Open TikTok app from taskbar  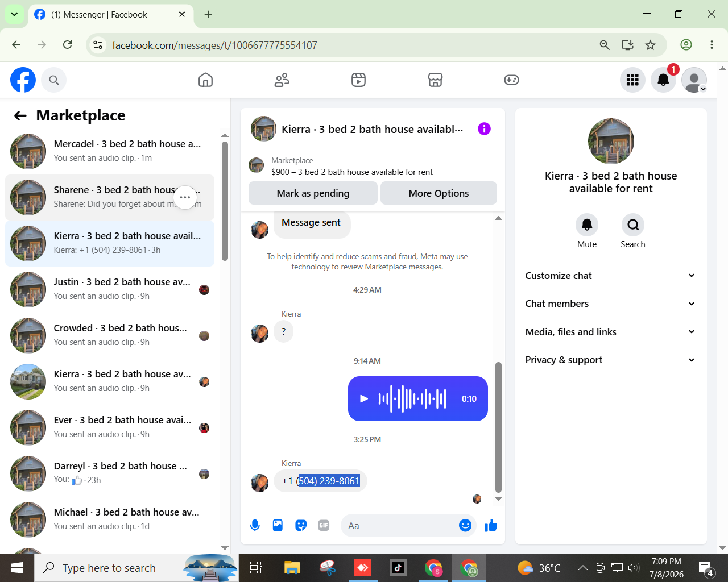[x=398, y=568]
